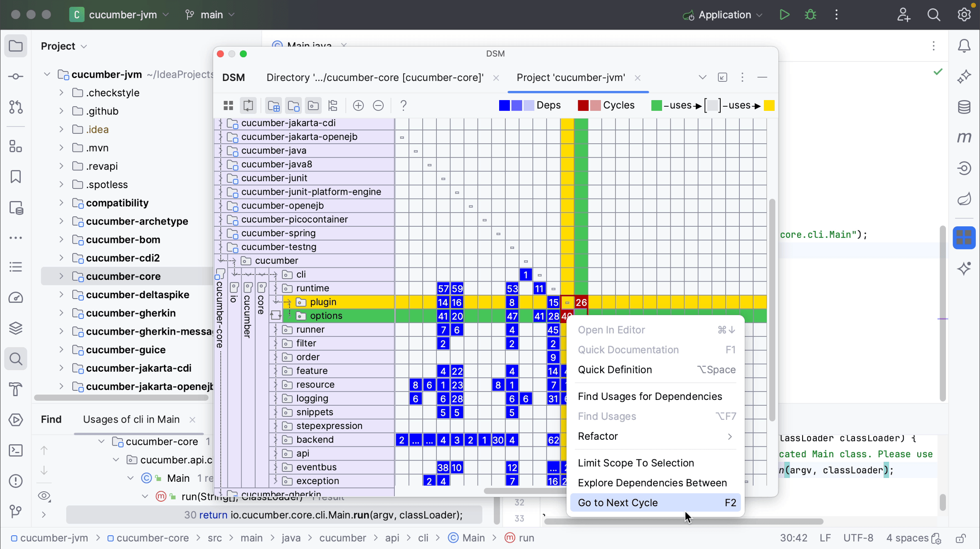Screen dimensions: 980x549
Task: Open the Find tool window icon
Action: (16, 359)
